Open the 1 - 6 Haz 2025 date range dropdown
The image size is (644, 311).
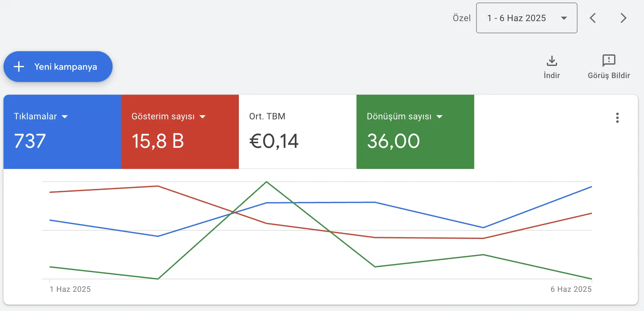[x=527, y=18]
